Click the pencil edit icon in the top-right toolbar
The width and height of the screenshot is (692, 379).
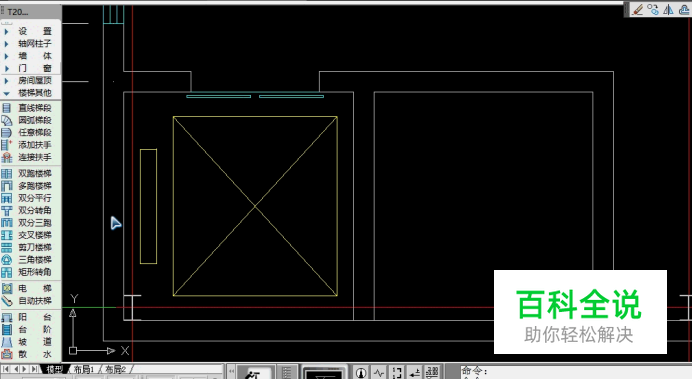(x=637, y=10)
